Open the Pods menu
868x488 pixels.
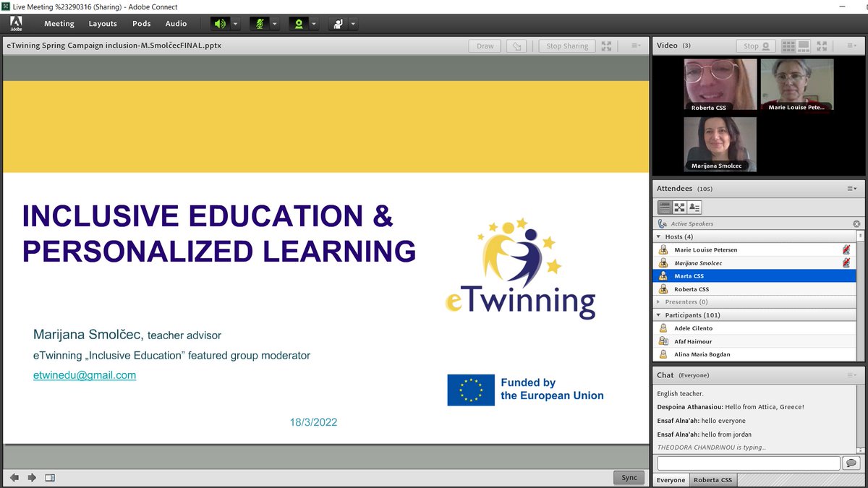(141, 23)
